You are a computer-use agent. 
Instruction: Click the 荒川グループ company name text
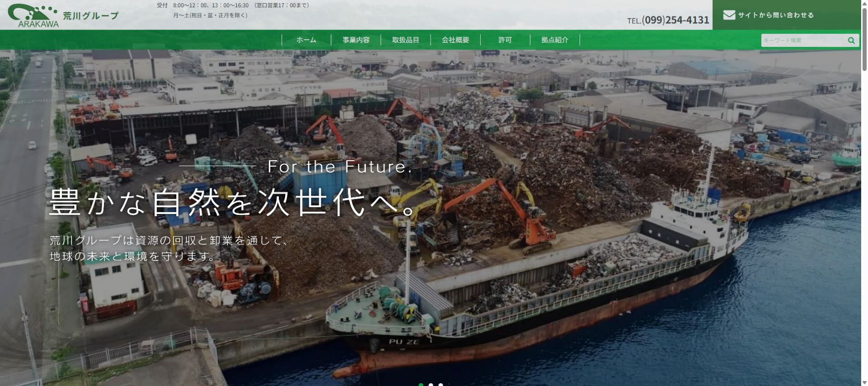91,16
